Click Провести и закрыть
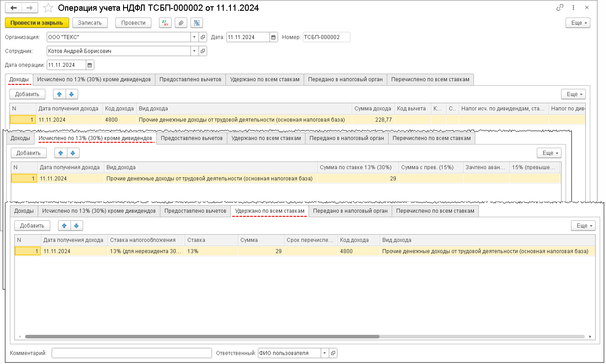Image resolution: width=606 pixels, height=364 pixels. [x=37, y=23]
